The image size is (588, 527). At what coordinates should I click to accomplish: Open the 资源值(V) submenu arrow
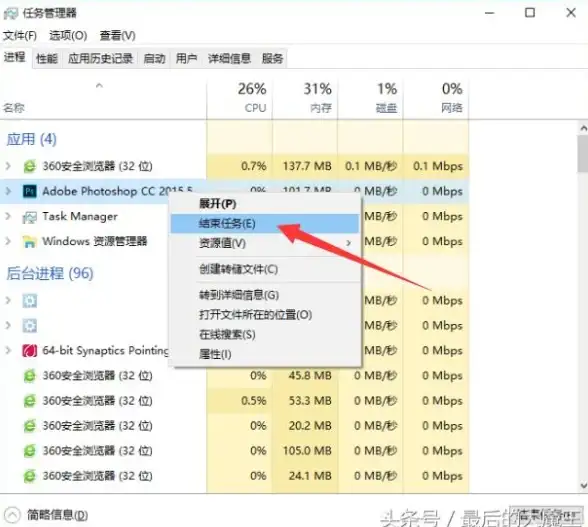pyautogui.click(x=349, y=243)
